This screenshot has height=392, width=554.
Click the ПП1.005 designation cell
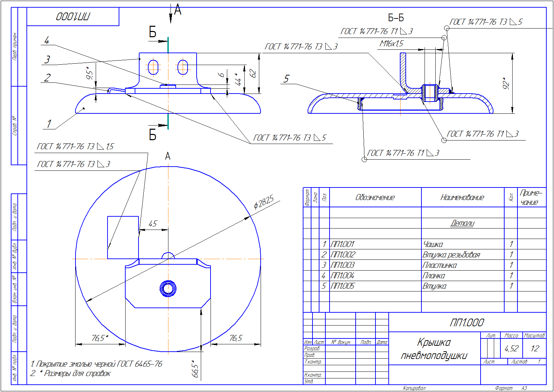342,286
